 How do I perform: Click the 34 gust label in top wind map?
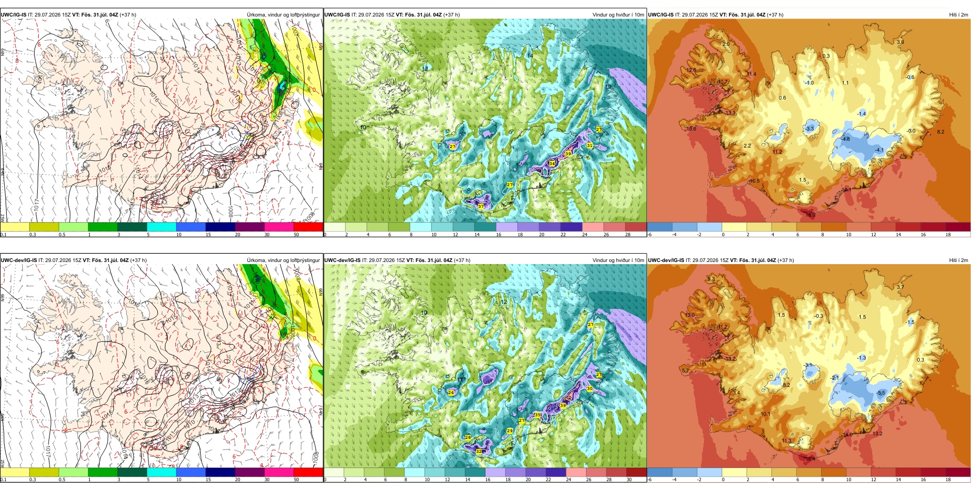click(552, 164)
